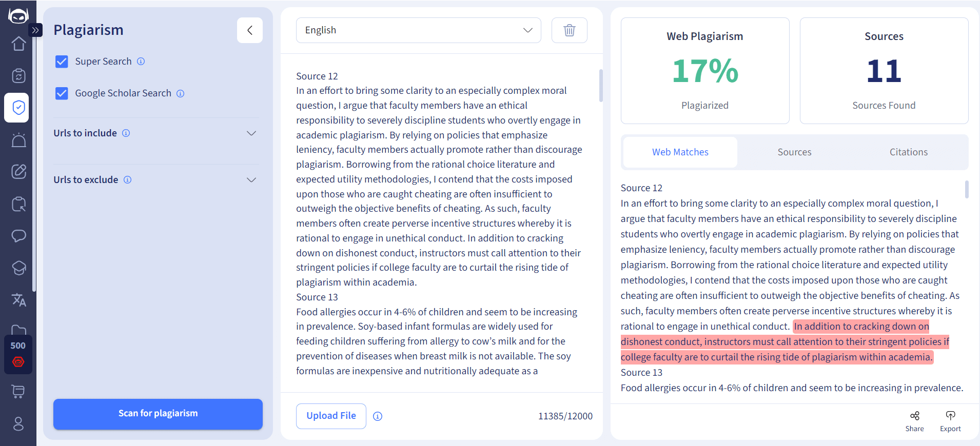The width and height of the screenshot is (980, 446).
Task: Click the Upload File button
Action: 331,416
